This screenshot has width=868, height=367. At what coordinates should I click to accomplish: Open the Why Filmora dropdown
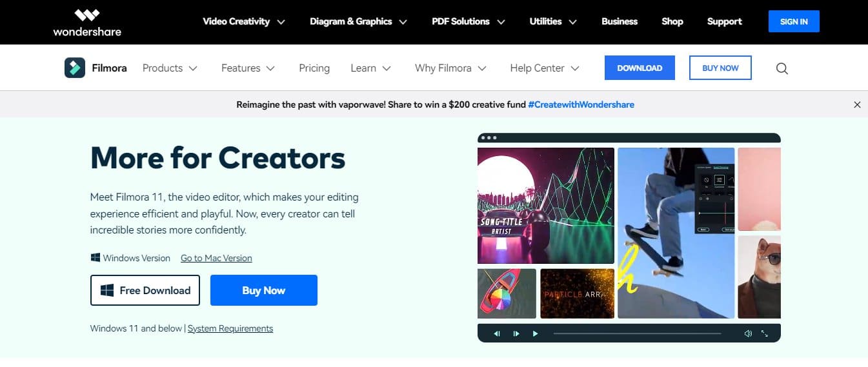point(450,68)
